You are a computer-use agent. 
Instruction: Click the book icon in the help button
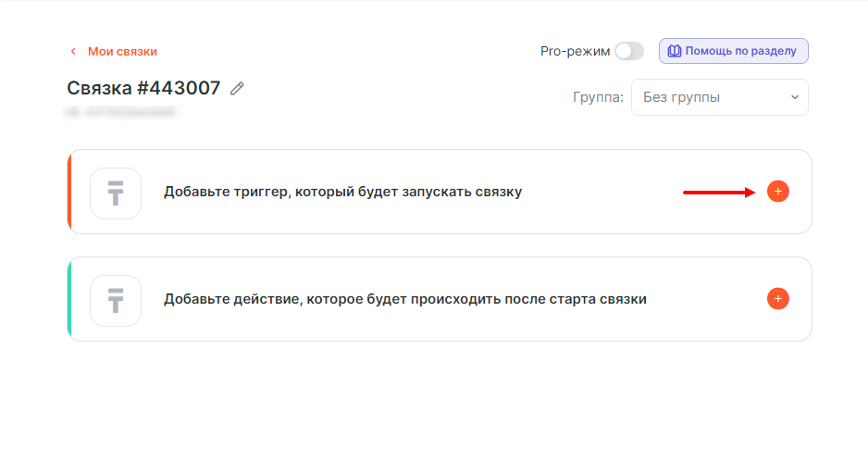tap(675, 51)
